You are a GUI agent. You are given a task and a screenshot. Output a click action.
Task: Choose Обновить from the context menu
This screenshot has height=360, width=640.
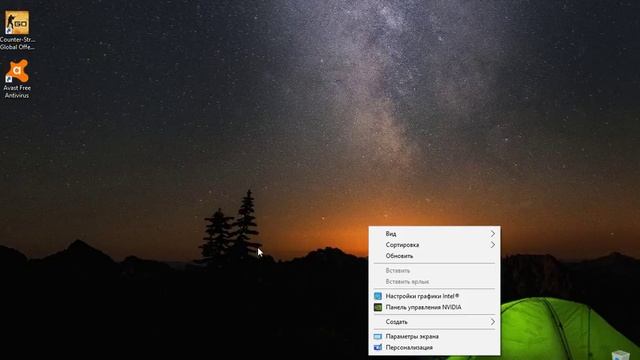pos(434,256)
